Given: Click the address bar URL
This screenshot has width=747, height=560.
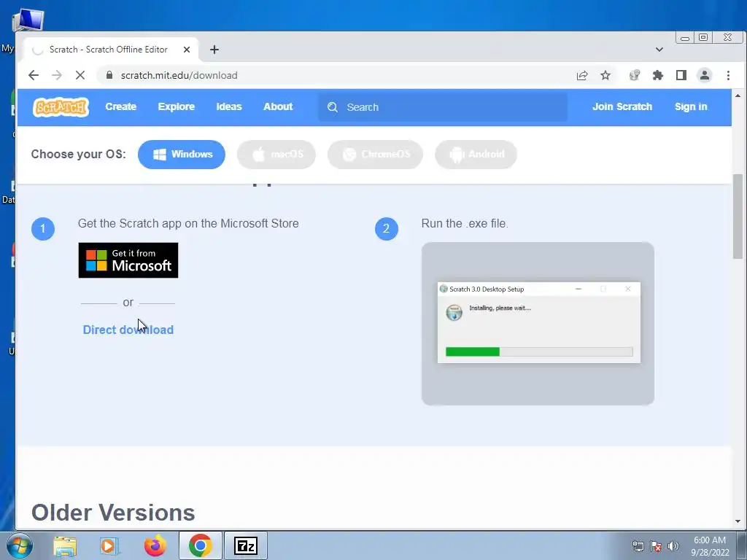Looking at the screenshot, I should click(x=179, y=75).
